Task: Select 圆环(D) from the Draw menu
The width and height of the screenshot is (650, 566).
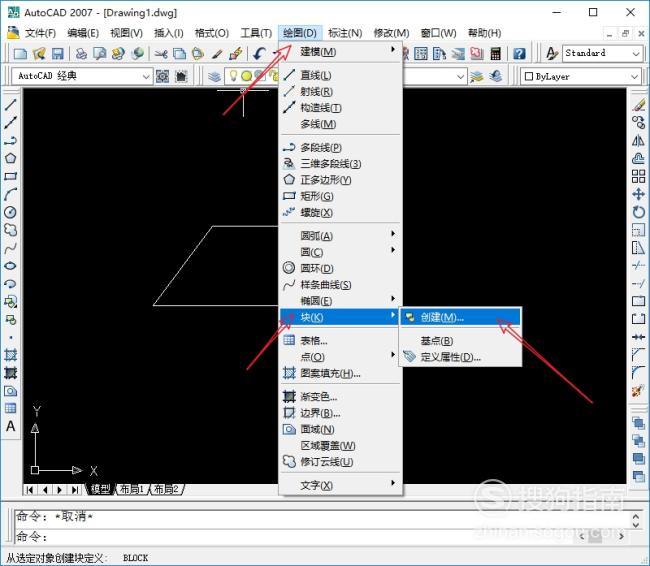Action: click(x=341, y=268)
